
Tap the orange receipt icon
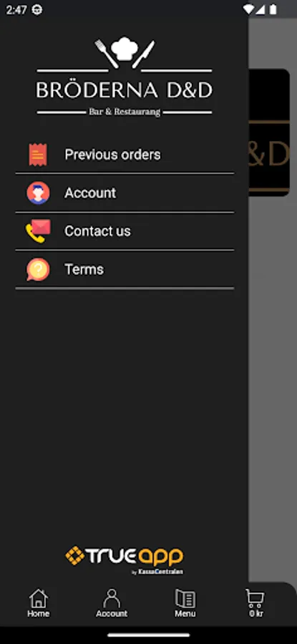(x=38, y=155)
